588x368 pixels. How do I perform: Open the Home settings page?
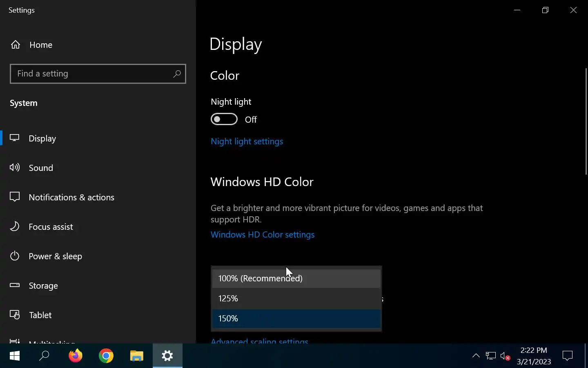click(x=98, y=45)
